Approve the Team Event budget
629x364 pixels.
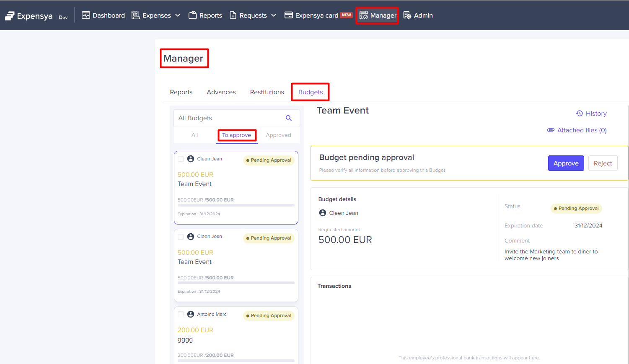[x=566, y=163]
